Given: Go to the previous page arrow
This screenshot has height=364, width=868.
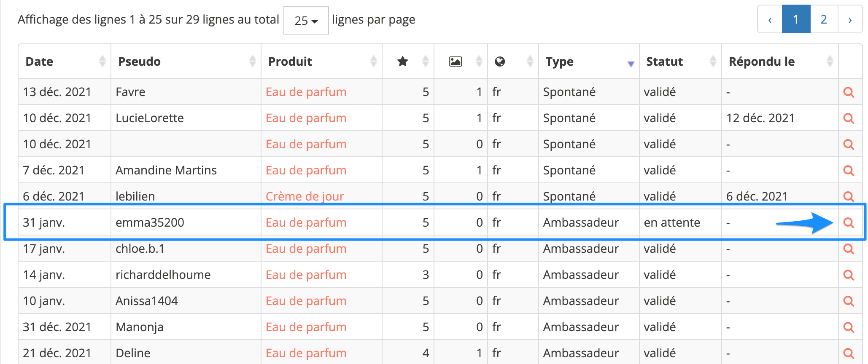Looking at the screenshot, I should tap(770, 19).
